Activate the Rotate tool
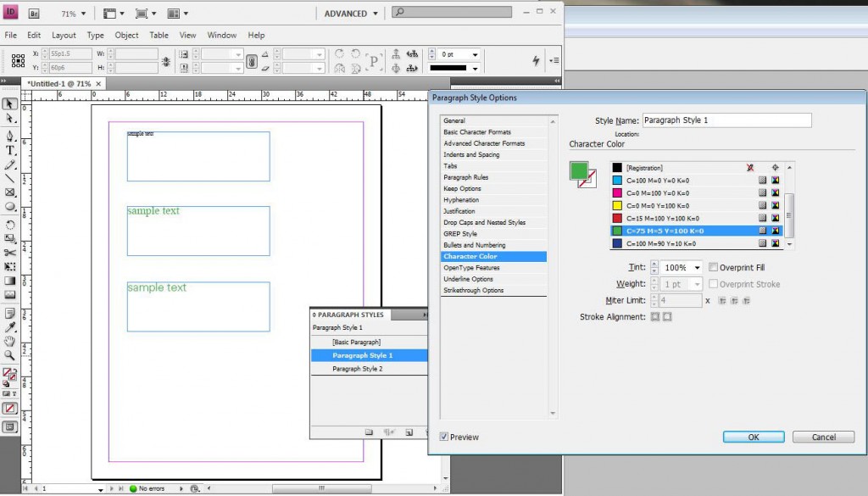Viewport: 868px width, 496px height. (9, 225)
